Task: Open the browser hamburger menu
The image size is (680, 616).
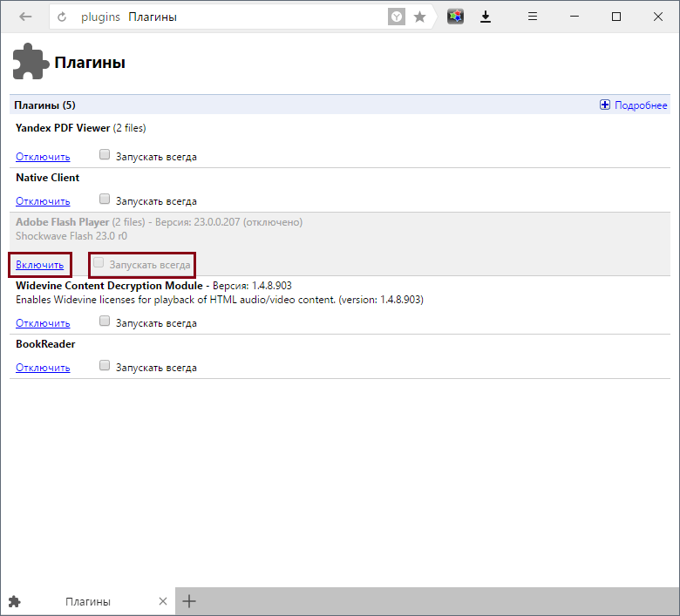Action: (533, 17)
